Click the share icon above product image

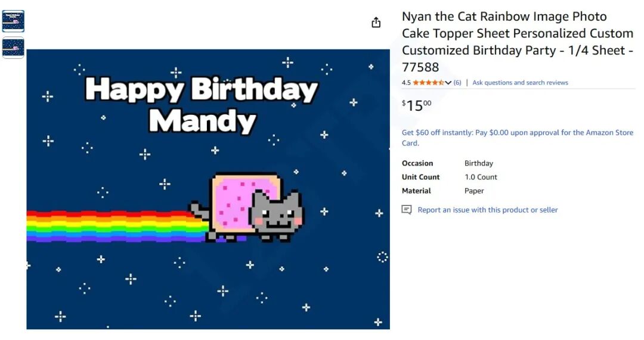coord(376,23)
